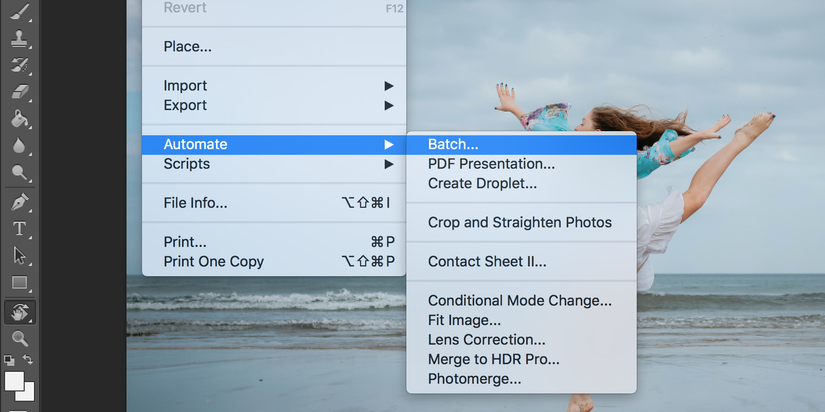Select Crop and Straighten Photos
The image size is (825, 412).
pos(521,223)
